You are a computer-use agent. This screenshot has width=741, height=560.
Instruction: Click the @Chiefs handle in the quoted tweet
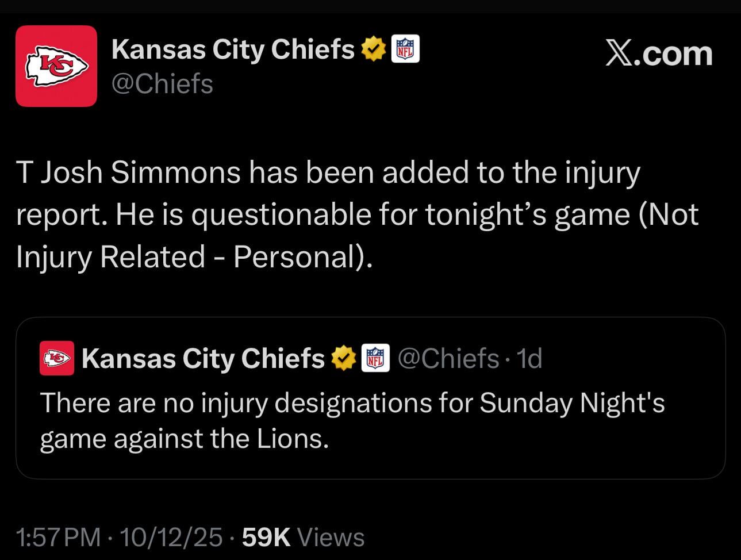447,358
